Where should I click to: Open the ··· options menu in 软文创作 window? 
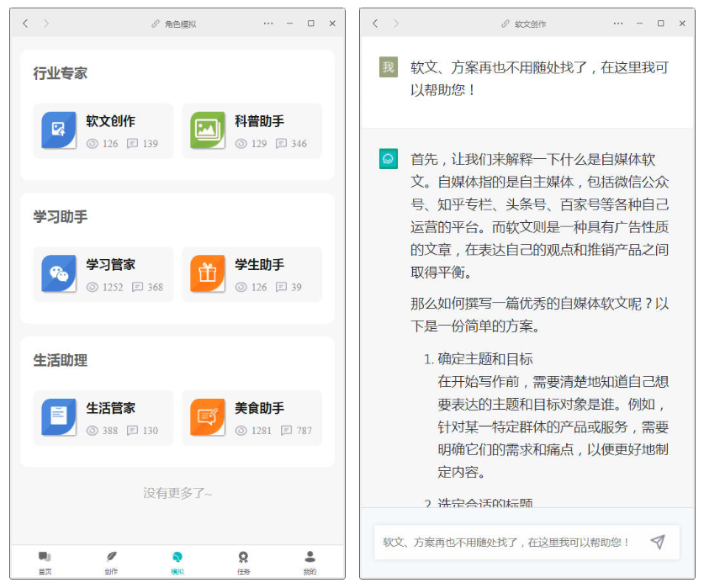tap(618, 24)
